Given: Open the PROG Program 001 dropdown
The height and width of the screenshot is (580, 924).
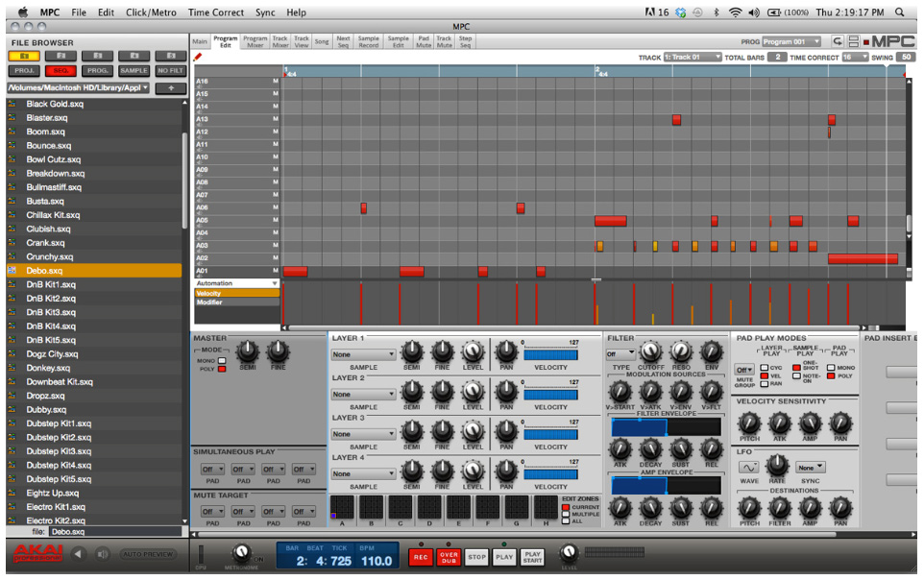Looking at the screenshot, I should pyautogui.click(x=790, y=42).
